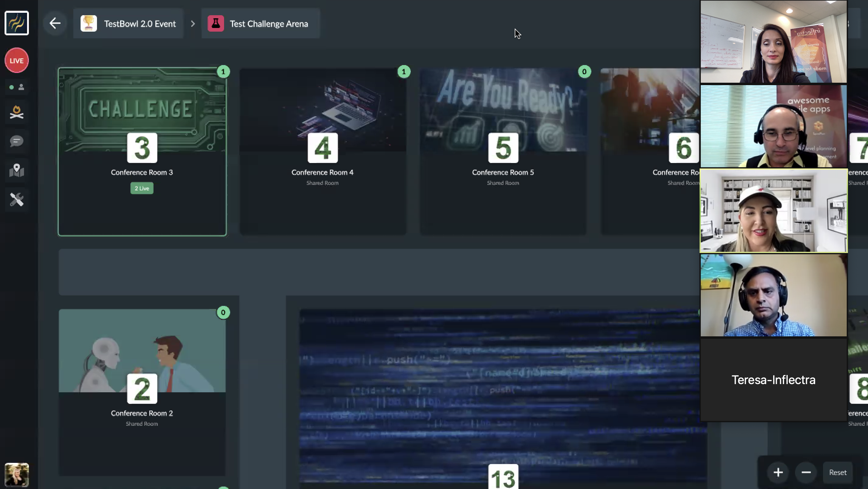This screenshot has width=868, height=489.
Task: Open the campfire lounge sidebar icon
Action: click(x=16, y=112)
